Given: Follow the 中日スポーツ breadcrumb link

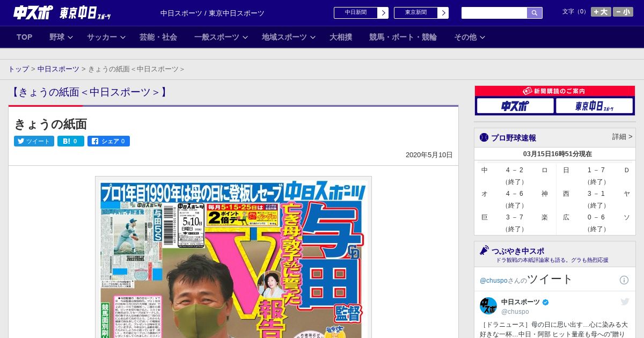Looking at the screenshot, I should tap(58, 69).
